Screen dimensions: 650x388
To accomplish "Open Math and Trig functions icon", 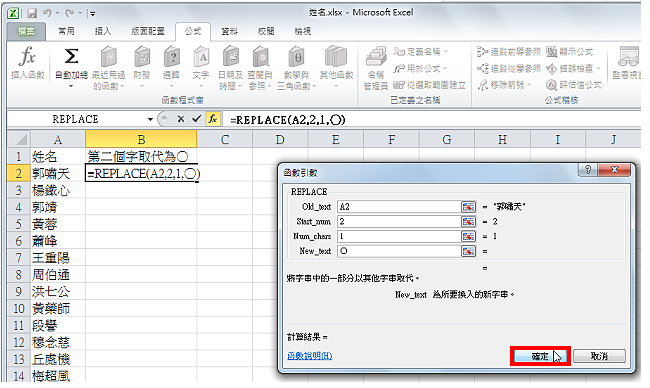I will [296, 56].
